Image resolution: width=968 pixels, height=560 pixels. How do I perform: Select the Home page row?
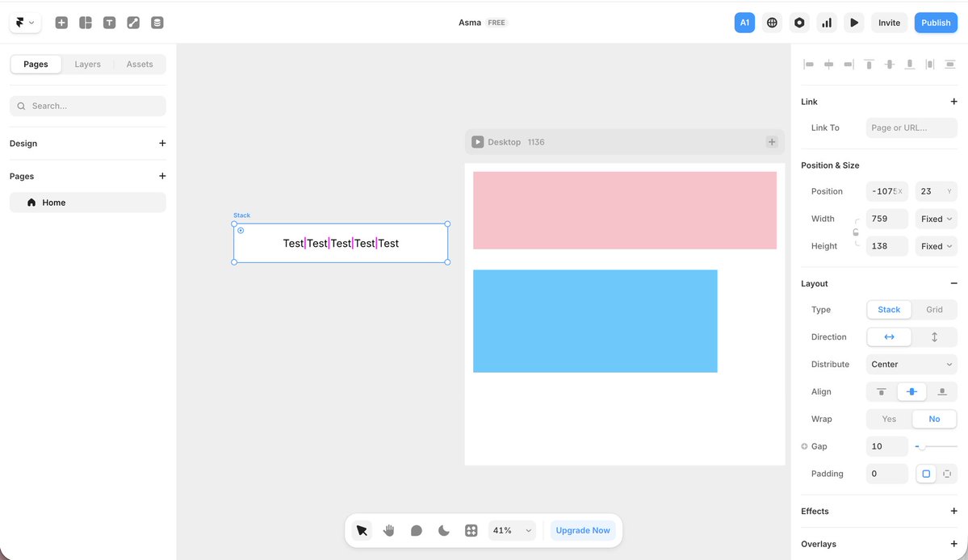88,203
